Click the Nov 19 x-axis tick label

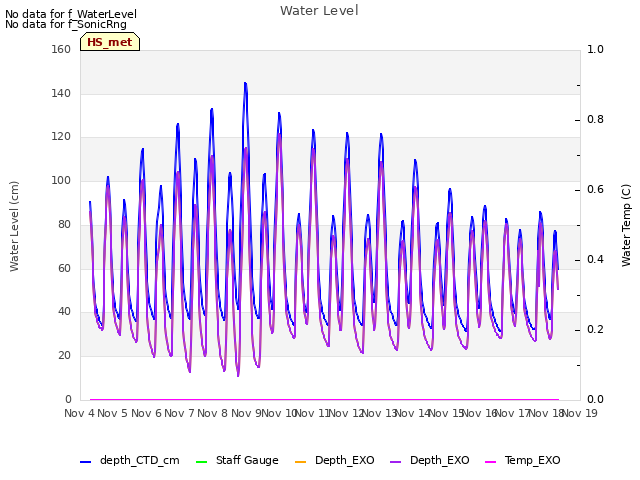580,413
